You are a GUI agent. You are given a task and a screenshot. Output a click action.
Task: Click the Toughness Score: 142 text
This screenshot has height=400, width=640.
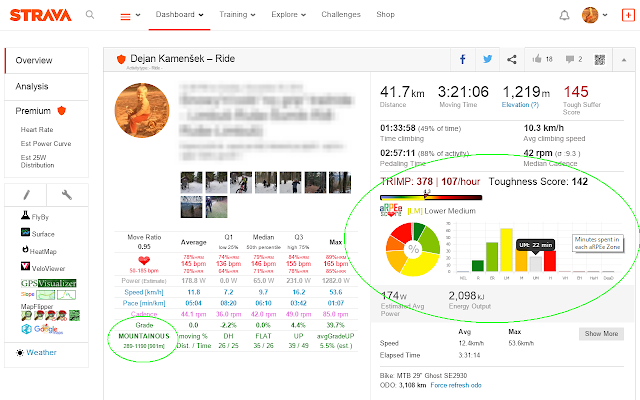[538, 182]
